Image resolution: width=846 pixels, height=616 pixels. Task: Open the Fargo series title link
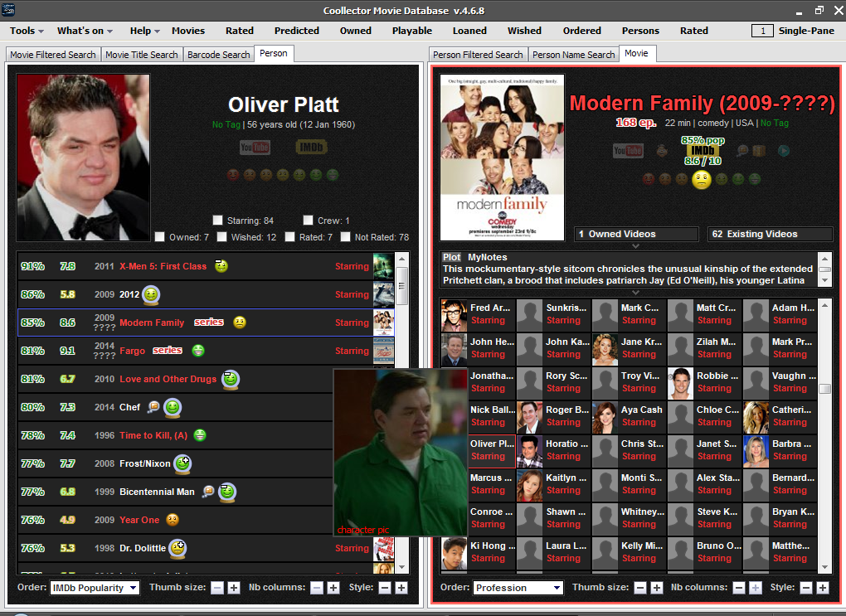pyautogui.click(x=132, y=351)
